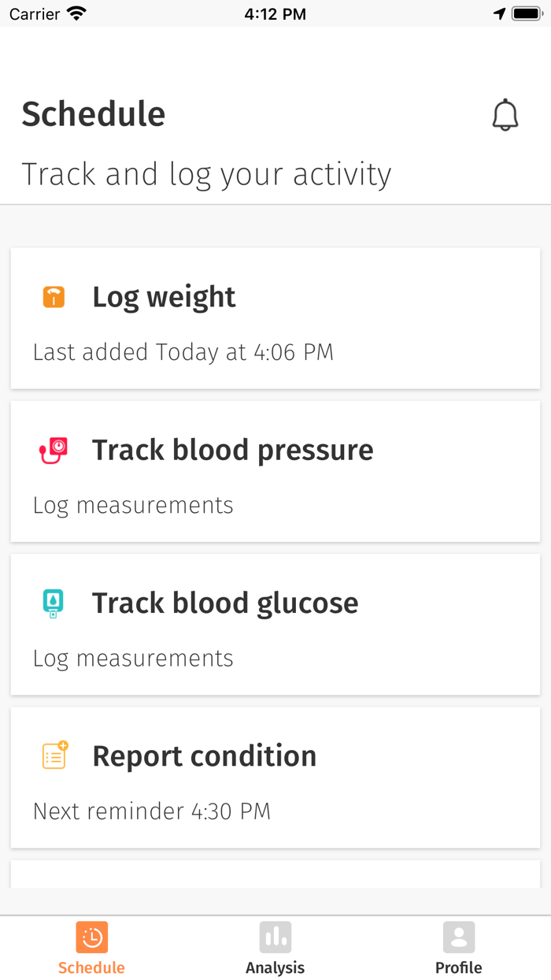The width and height of the screenshot is (551, 980).
Task: Tap the red blood pressure monitor icon
Action: (x=54, y=451)
